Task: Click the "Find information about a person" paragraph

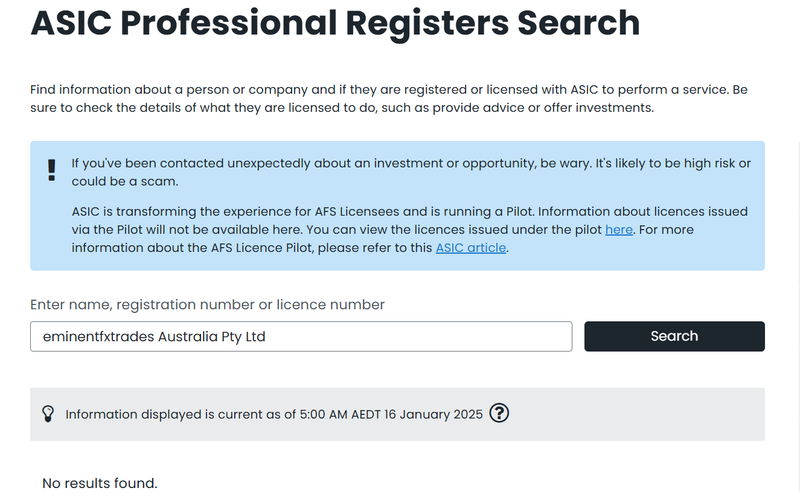Action: (389, 98)
